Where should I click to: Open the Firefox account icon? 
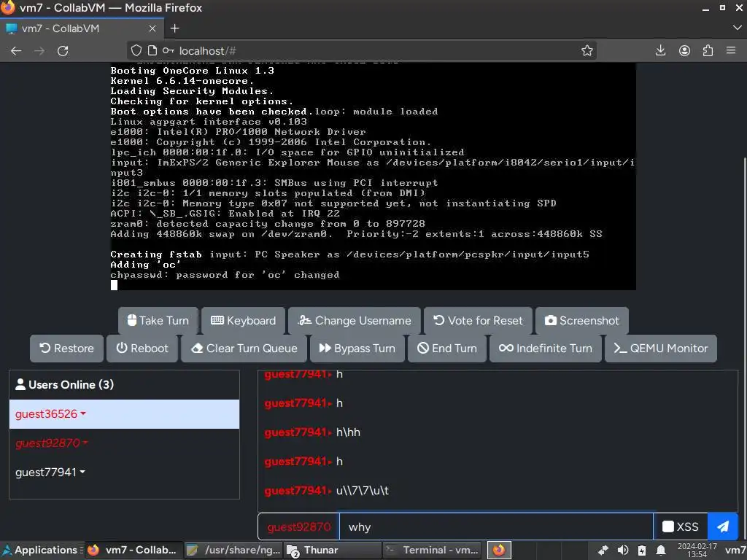(x=684, y=50)
